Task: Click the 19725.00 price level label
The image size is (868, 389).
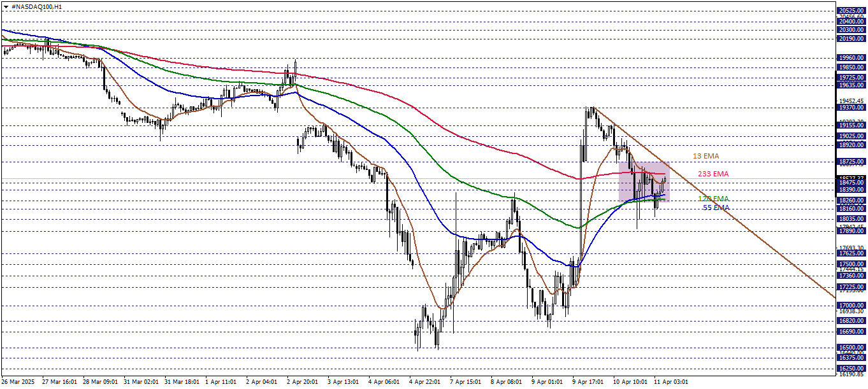Action: pos(852,78)
